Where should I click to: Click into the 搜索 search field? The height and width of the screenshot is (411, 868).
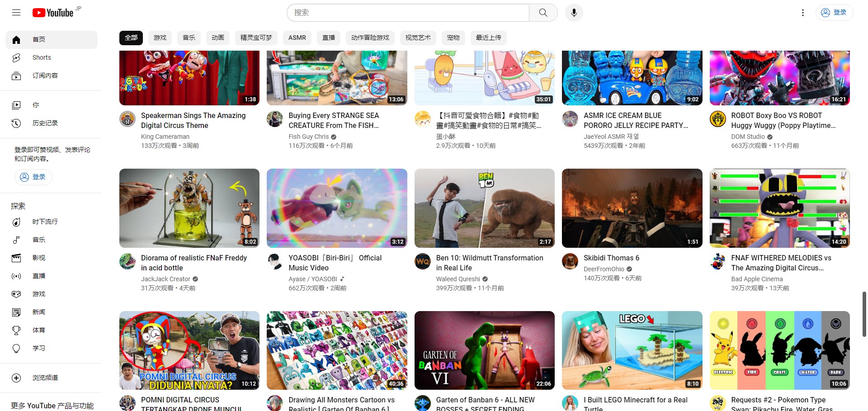click(408, 13)
